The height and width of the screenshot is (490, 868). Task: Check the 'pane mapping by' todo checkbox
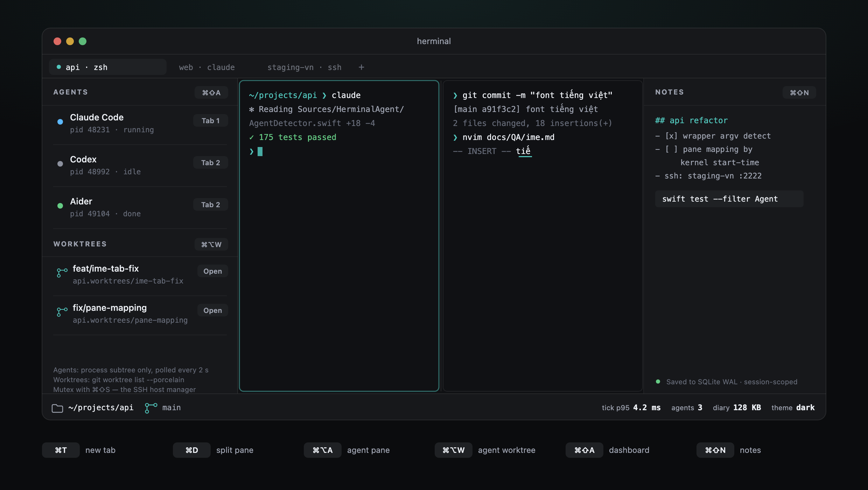671,149
